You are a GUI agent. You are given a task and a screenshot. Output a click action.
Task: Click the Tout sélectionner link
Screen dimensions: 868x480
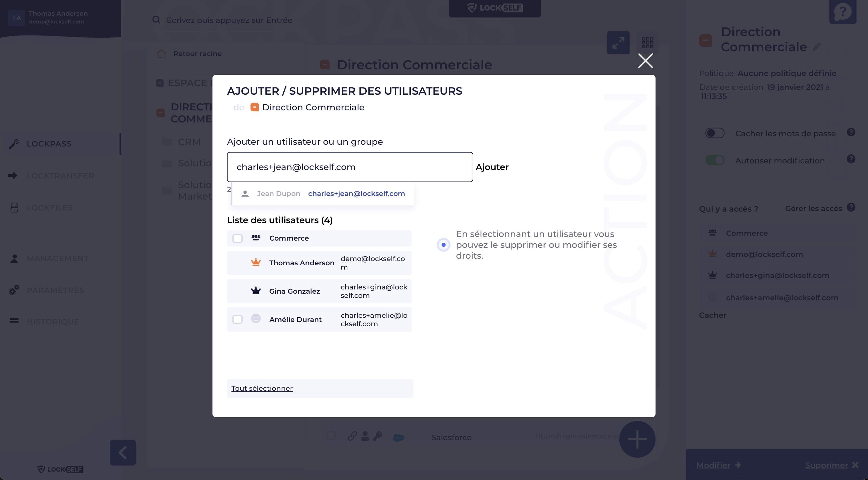(x=262, y=388)
